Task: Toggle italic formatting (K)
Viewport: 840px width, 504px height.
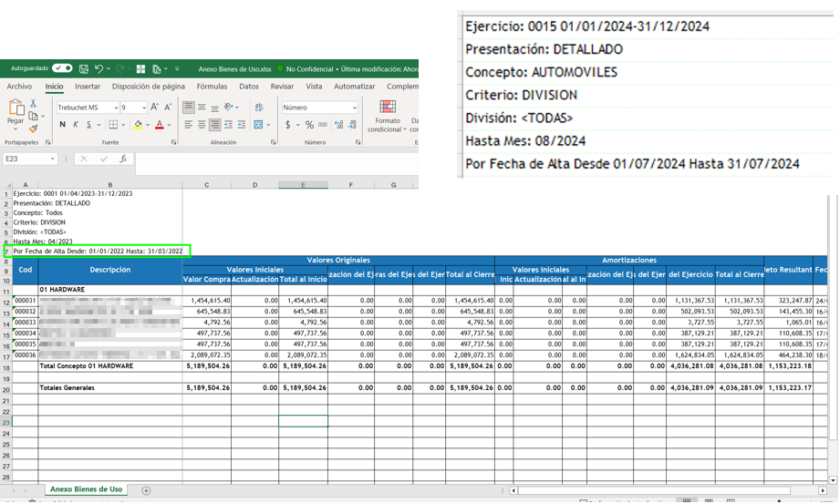Action: [75, 125]
